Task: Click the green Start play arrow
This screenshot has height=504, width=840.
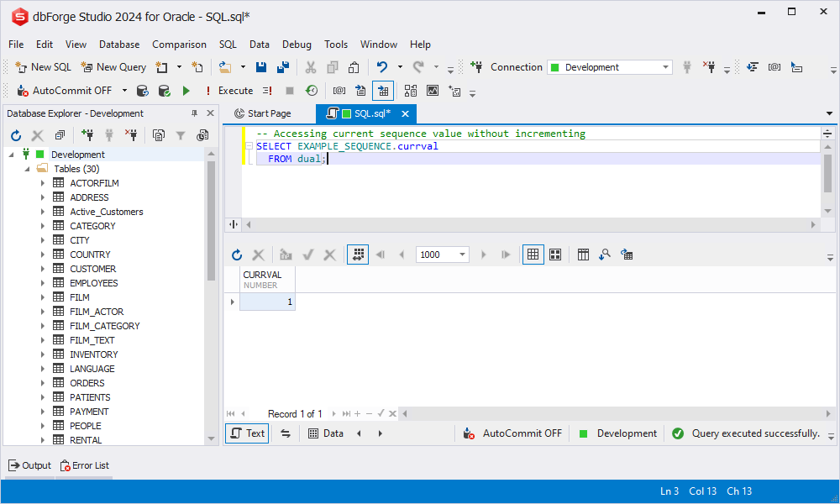Action: click(186, 91)
